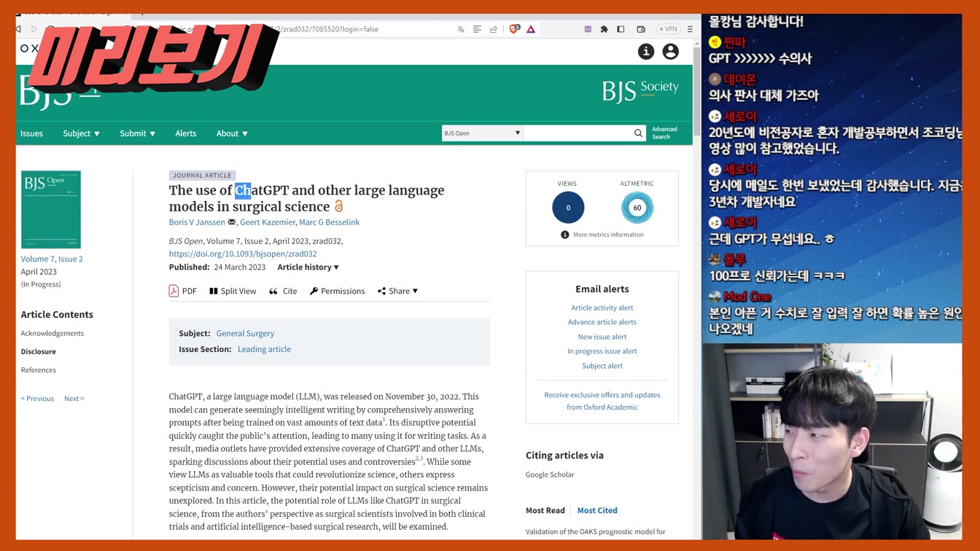Expand the Subject menu
The height and width of the screenshot is (551, 980).
click(81, 133)
